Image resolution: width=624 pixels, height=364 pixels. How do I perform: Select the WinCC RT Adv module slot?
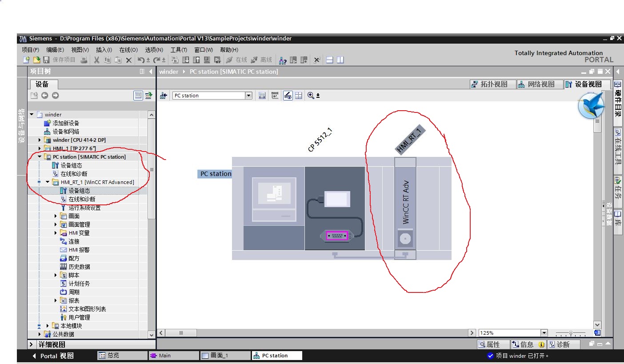coord(405,208)
